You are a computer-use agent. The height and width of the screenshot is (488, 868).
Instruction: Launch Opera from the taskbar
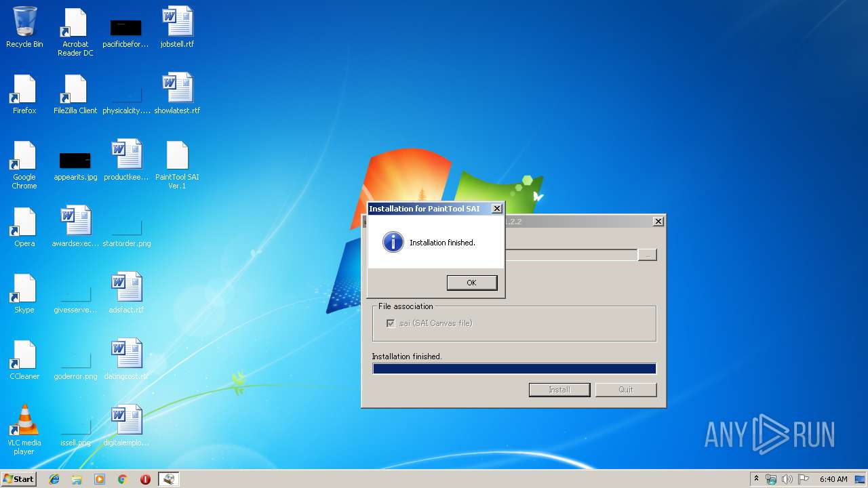coord(145,479)
